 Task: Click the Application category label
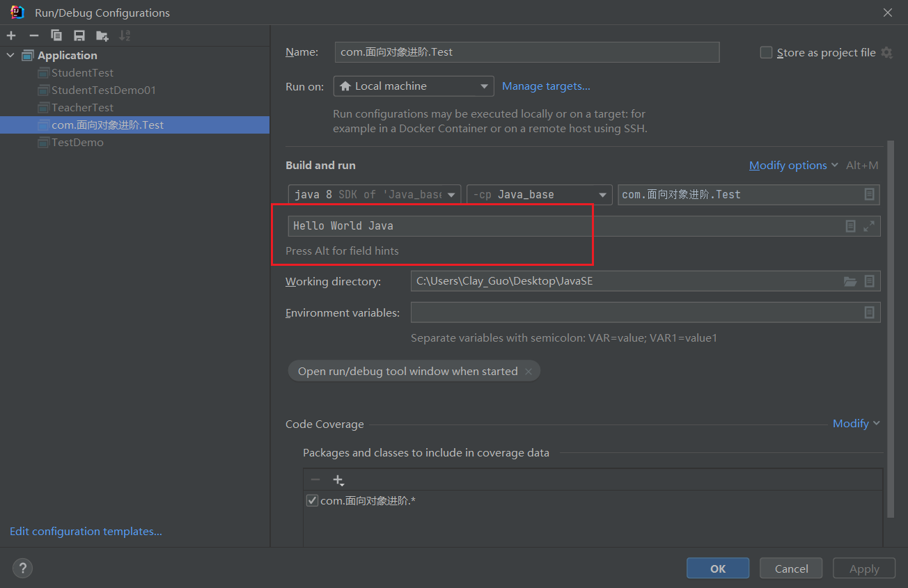coord(68,56)
